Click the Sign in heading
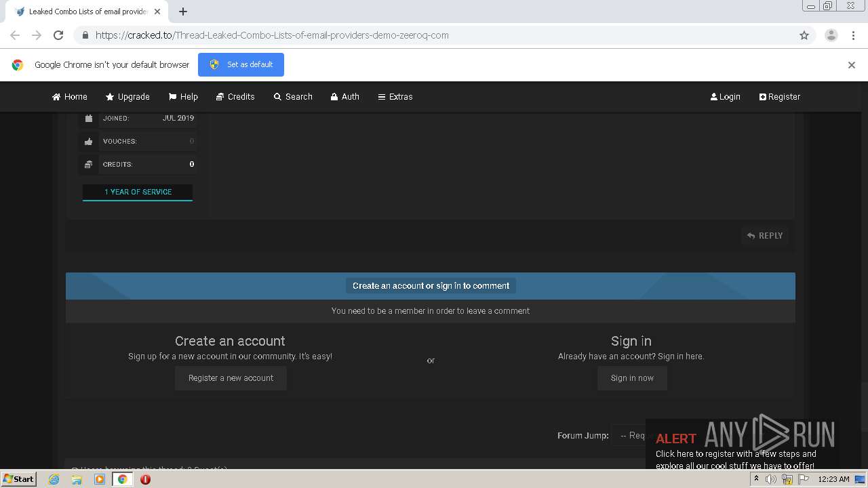Image resolution: width=868 pixels, height=488 pixels. [x=631, y=341]
